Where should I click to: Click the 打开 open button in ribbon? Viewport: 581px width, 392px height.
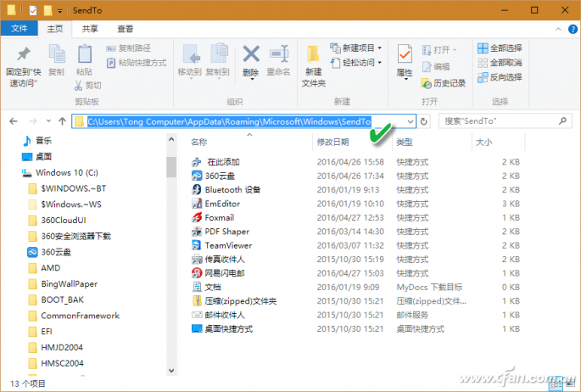439,50
